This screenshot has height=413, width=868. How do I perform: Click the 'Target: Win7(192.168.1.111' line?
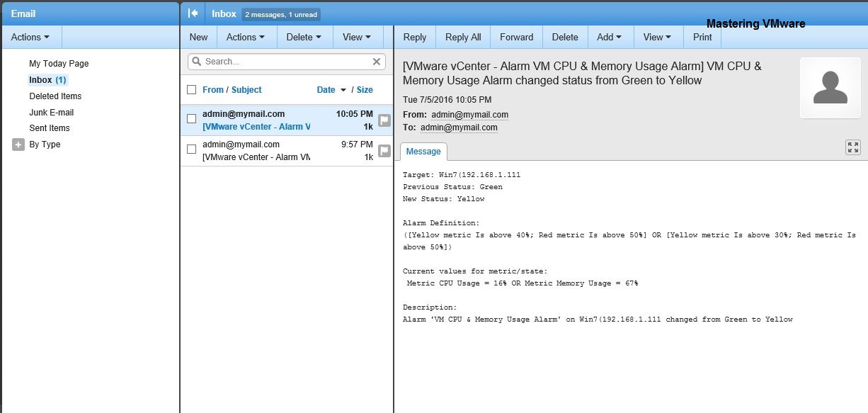462,175
